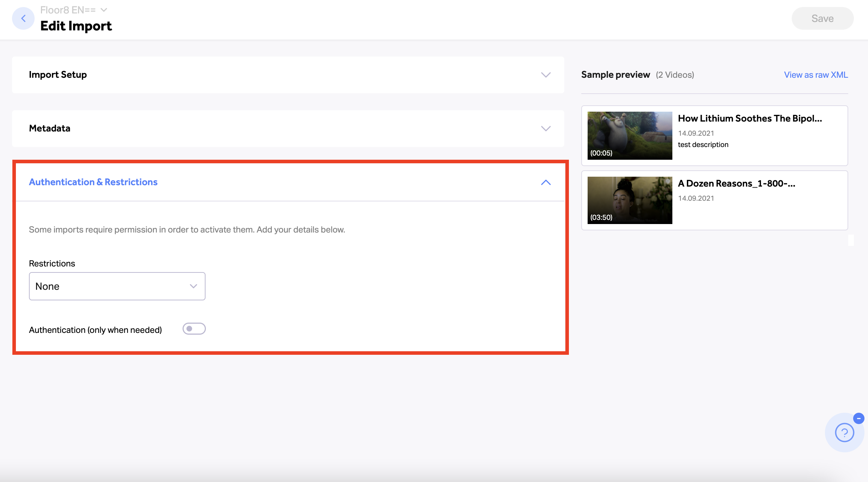Select the How Lithium Soothes The Bipol... title

(x=750, y=119)
